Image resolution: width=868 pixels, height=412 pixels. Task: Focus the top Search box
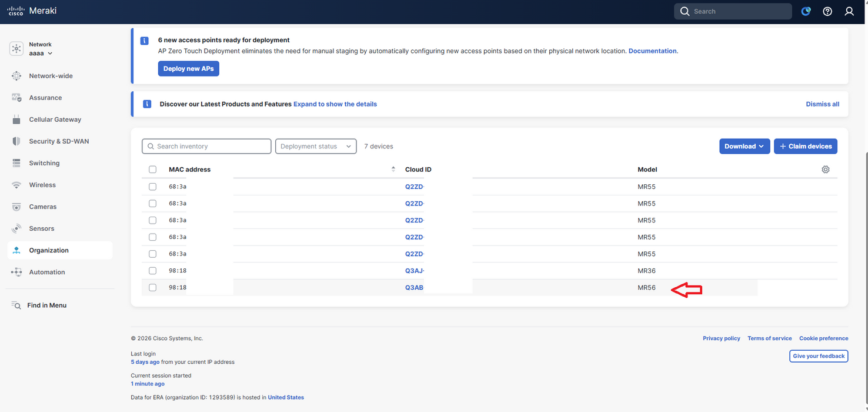point(733,11)
